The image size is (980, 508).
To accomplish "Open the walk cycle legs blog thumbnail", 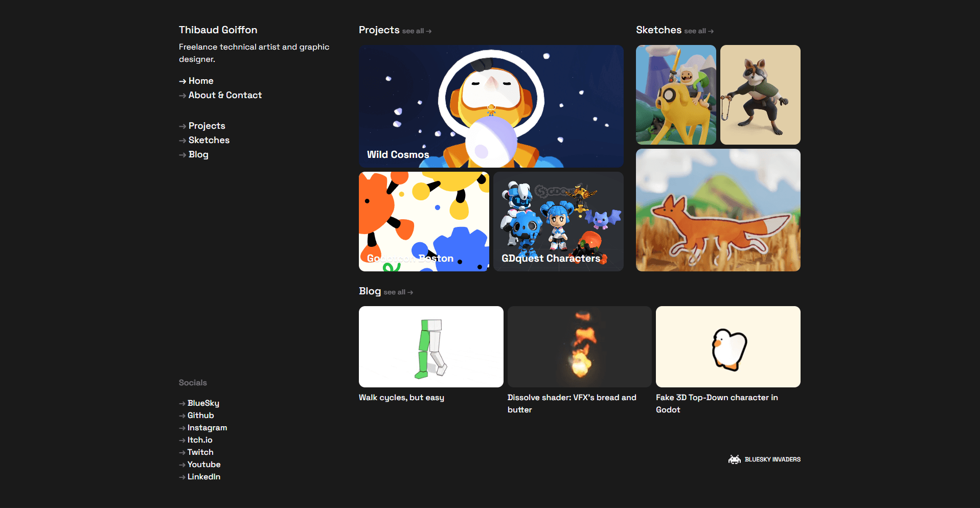I will [x=431, y=347].
